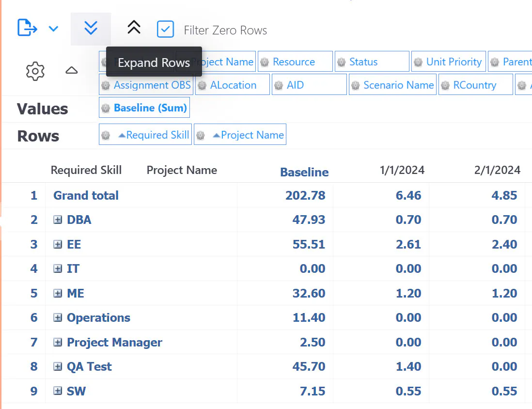Click the QA Test baseline value 45.70
The image size is (532, 409).
pyautogui.click(x=309, y=366)
